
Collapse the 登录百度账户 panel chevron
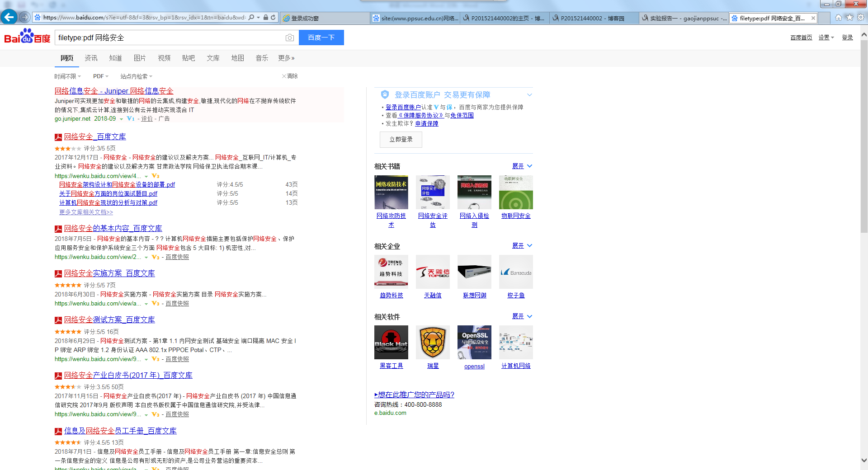[x=529, y=95]
